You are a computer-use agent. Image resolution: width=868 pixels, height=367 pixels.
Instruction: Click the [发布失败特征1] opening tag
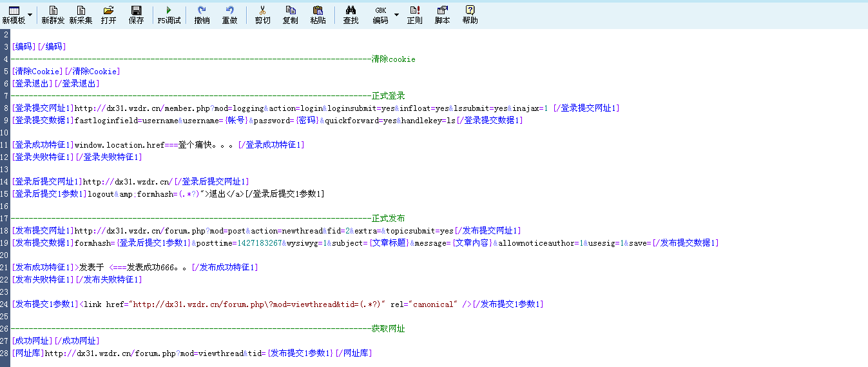pyautogui.click(x=43, y=280)
